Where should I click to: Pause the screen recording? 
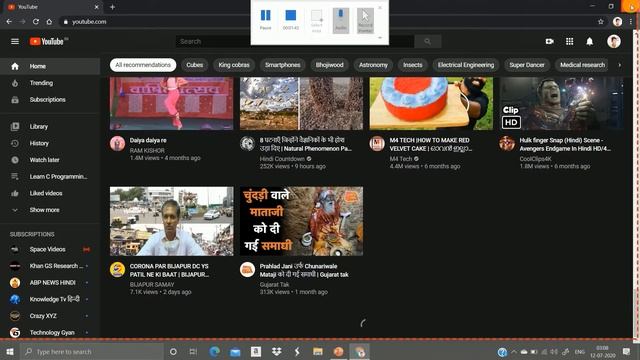point(265,19)
